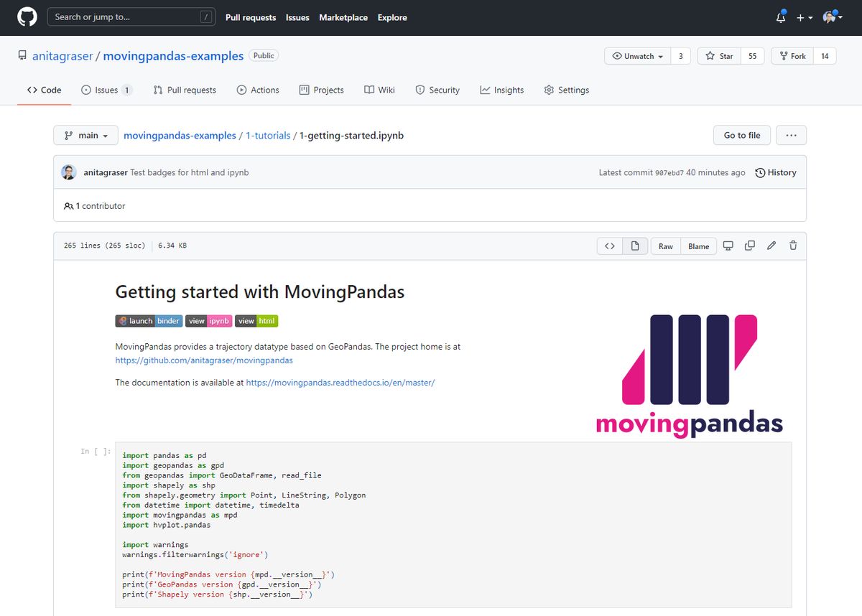Image resolution: width=862 pixels, height=616 pixels.
Task: Open the main branch selector
Action: pos(85,135)
